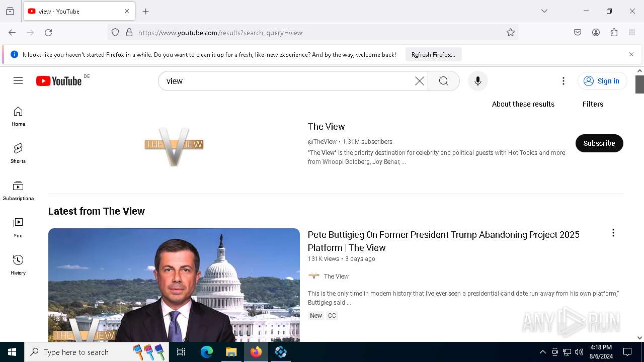Open Pete Buttigieg video action menu
The height and width of the screenshot is (362, 644).
coord(613,233)
